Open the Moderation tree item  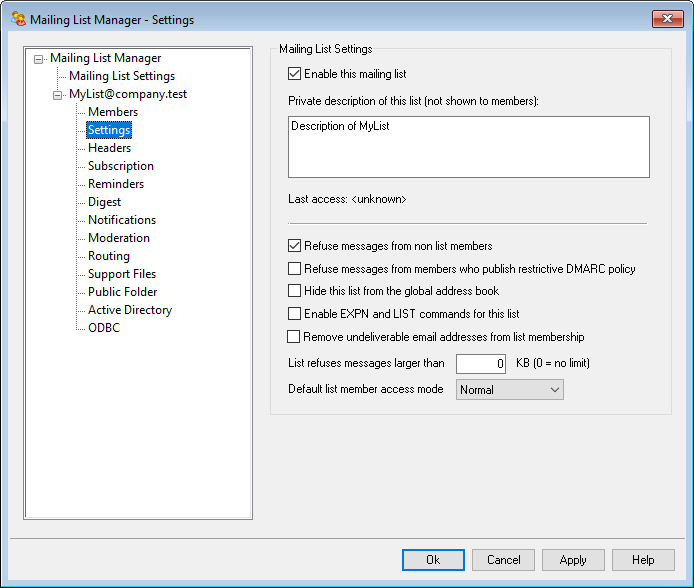(x=118, y=238)
